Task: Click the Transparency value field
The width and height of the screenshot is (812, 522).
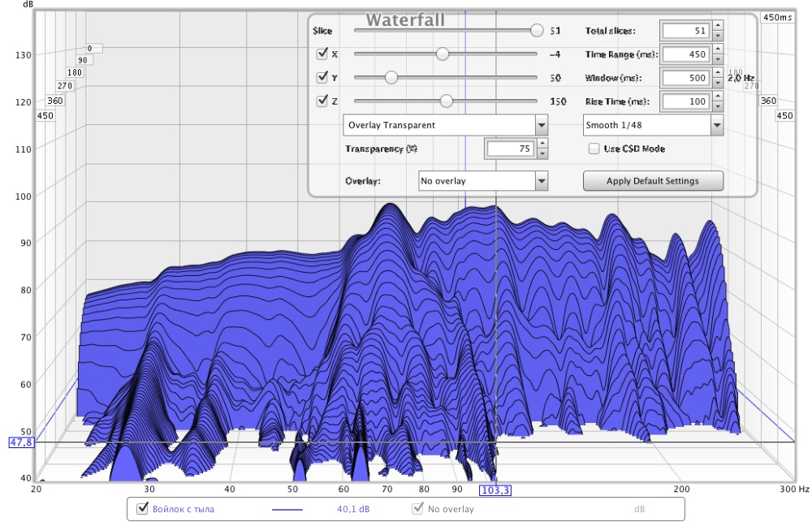Action: (509, 149)
